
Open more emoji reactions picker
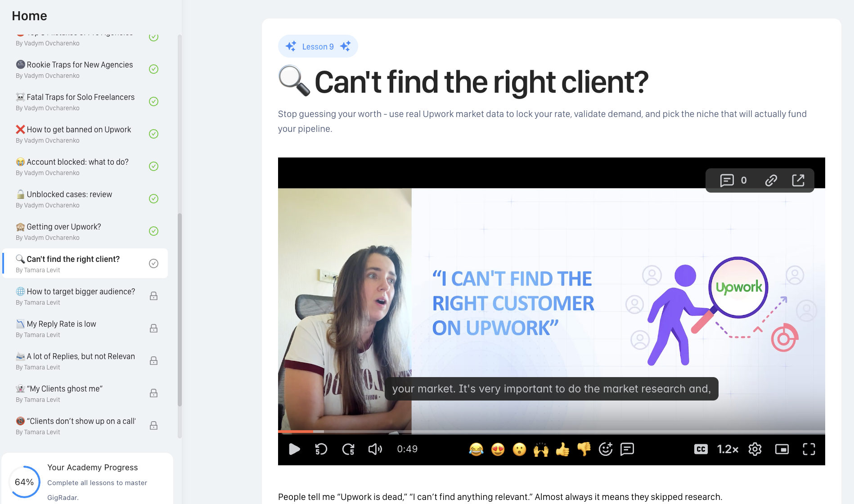pyautogui.click(x=606, y=449)
